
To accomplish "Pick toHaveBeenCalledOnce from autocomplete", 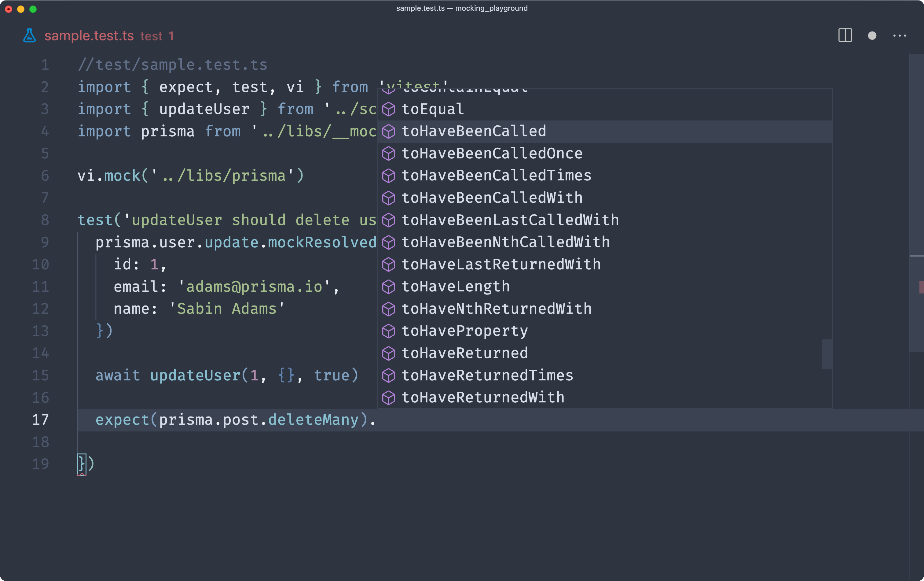I will click(x=605, y=154).
